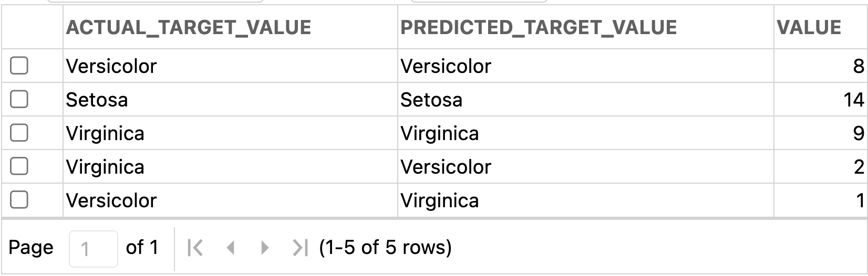Click the rows count text (1-5 of 5 rows)
Screen dimensions: 868x276
385,247
